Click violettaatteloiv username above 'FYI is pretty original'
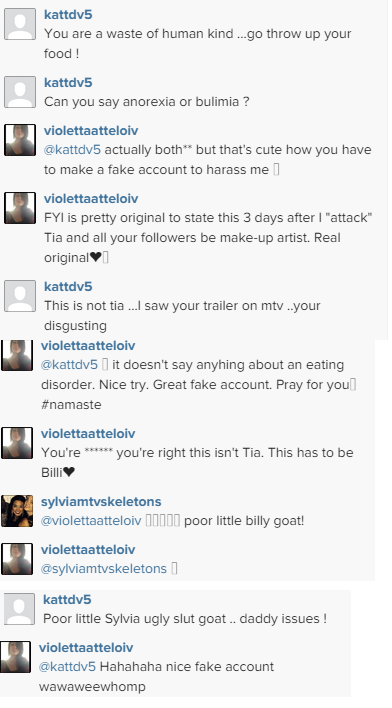The image size is (392, 708). [91, 199]
